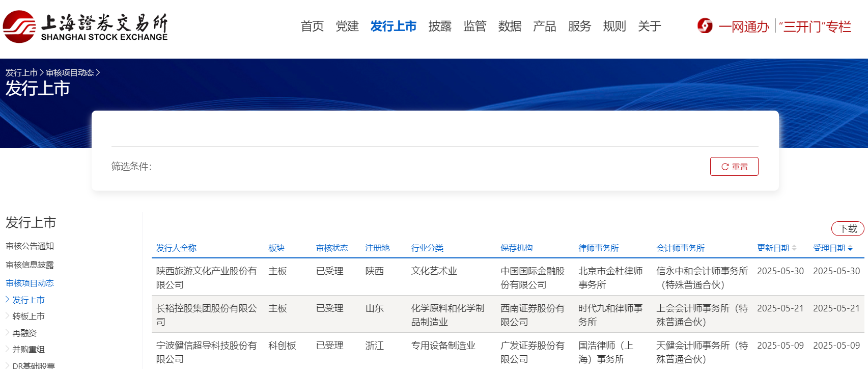Open 审核公告通知 in the sidebar
Screen dimensions: 868x369
(x=30, y=246)
